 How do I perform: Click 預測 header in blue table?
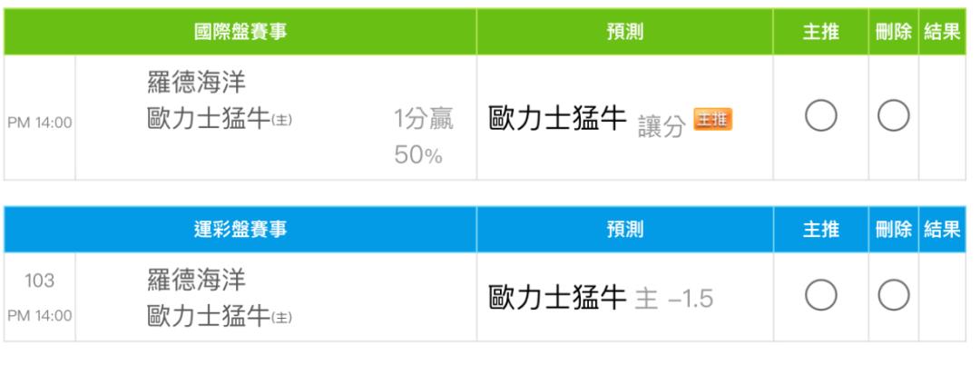coord(625,230)
